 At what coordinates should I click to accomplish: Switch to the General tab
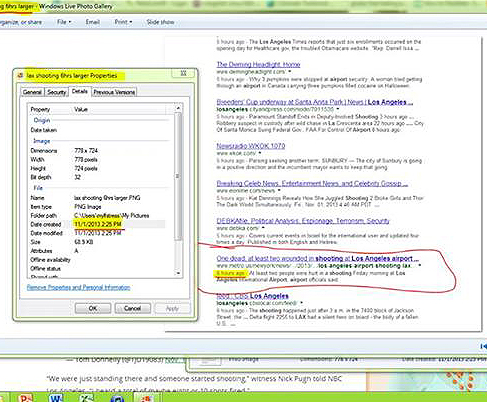click(32, 92)
